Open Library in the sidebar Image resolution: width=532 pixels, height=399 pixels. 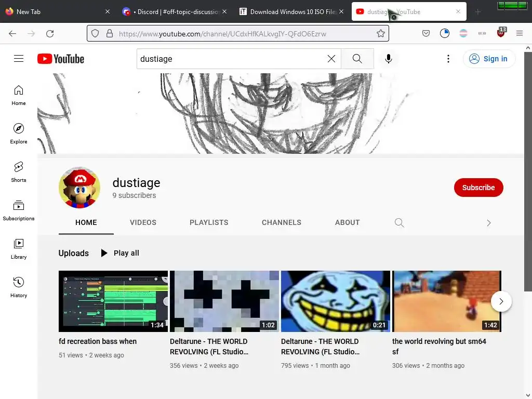click(19, 249)
